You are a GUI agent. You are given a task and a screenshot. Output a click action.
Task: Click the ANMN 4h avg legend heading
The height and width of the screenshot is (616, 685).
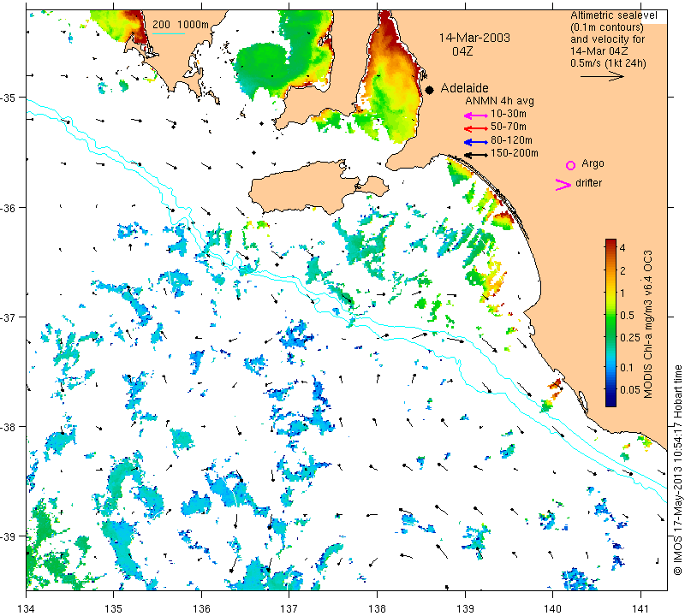click(499, 101)
